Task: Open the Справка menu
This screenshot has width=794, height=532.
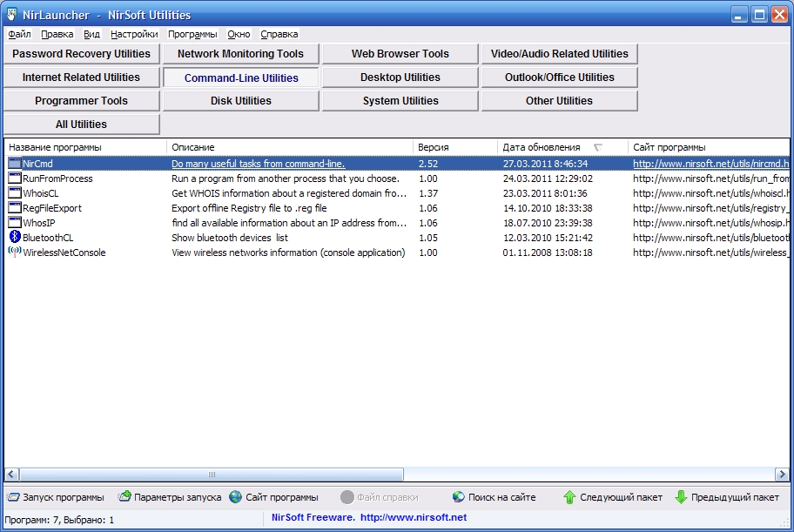Action: (279, 34)
